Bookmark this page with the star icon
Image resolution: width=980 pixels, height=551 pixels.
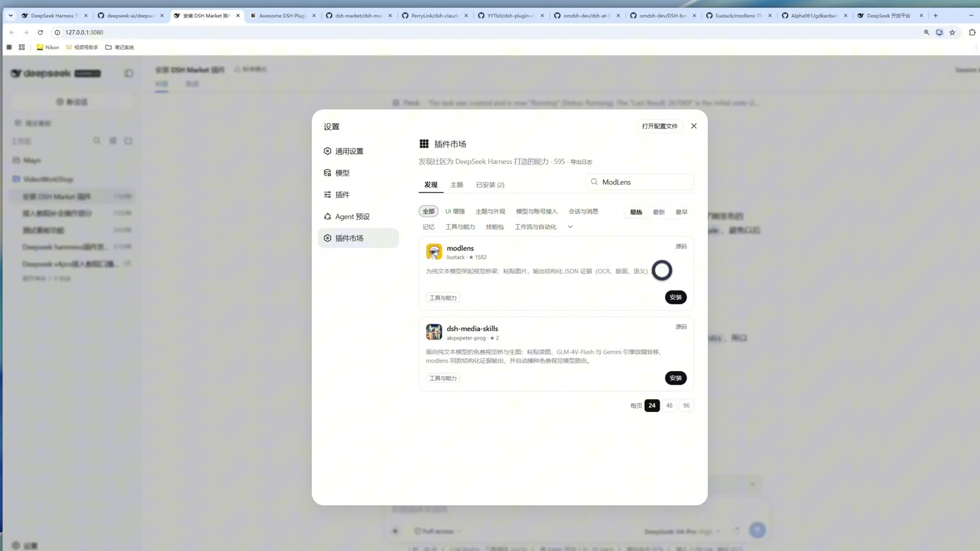952,32
